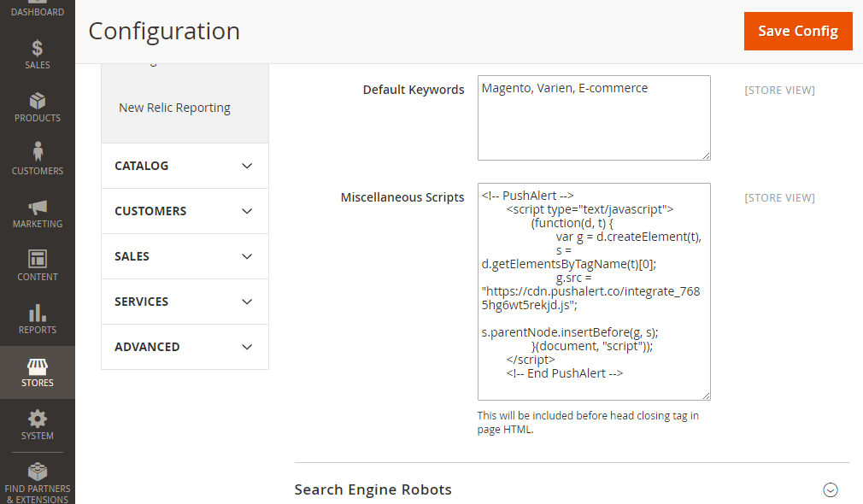Expand the Customers configuration section
Screen dimensions: 863x504
185,211
